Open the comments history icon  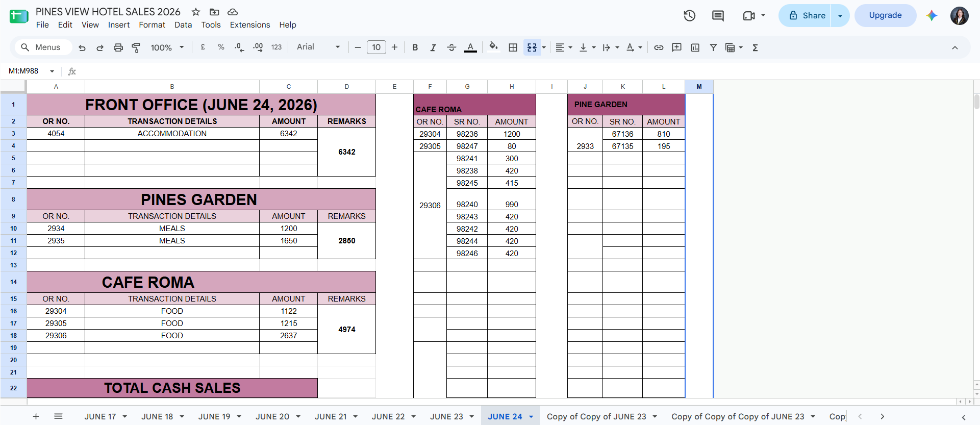click(x=718, y=16)
